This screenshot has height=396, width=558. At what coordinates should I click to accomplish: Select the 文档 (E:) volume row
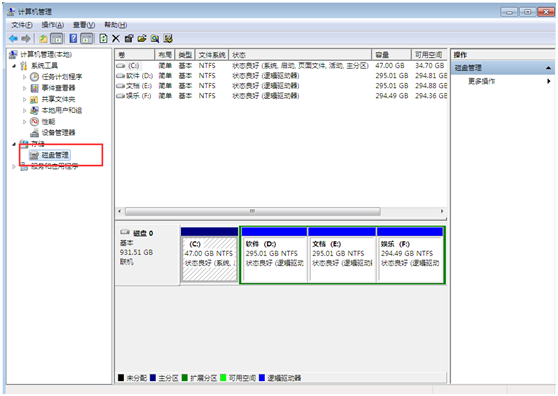pyautogui.click(x=281, y=86)
